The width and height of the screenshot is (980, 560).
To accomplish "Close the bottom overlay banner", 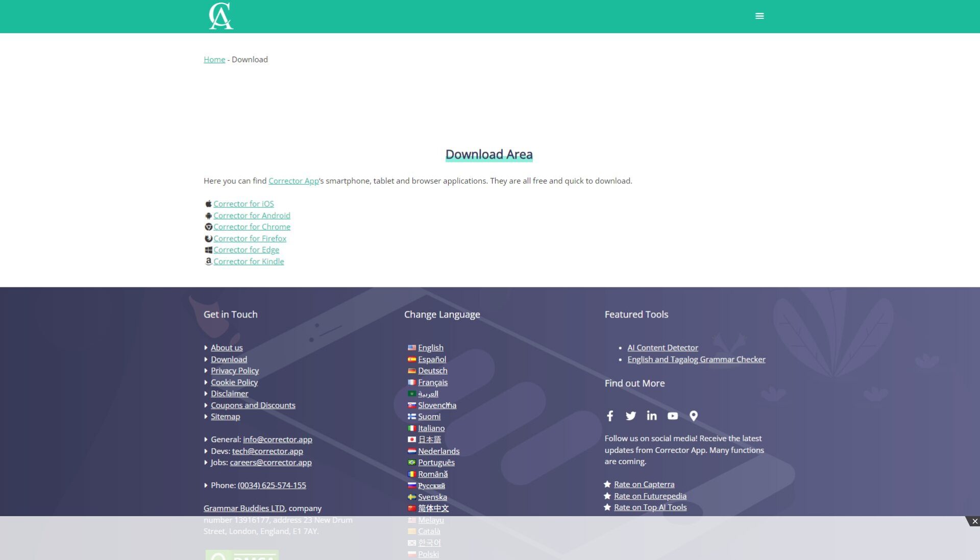I will pos(974,521).
